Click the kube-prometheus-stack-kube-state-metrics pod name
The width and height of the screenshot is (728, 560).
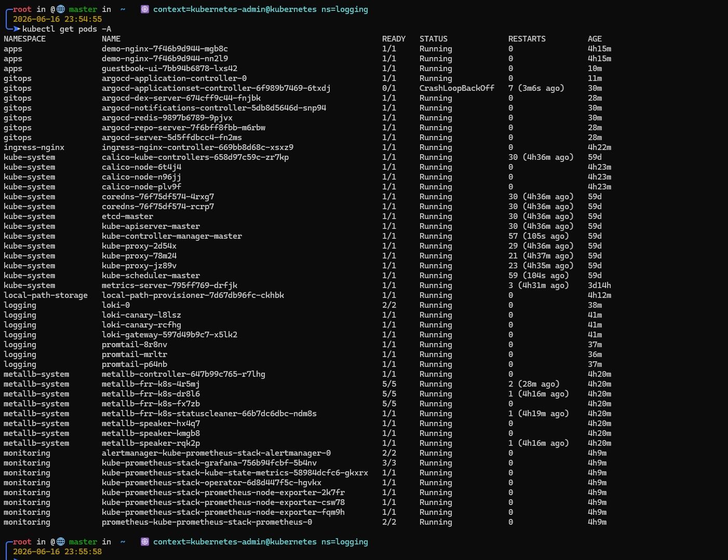coord(235,473)
